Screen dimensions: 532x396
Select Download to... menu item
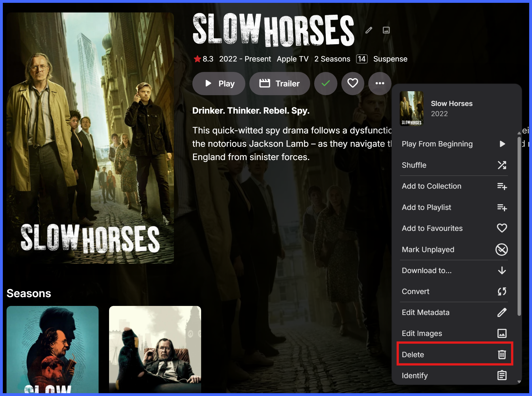tap(454, 271)
